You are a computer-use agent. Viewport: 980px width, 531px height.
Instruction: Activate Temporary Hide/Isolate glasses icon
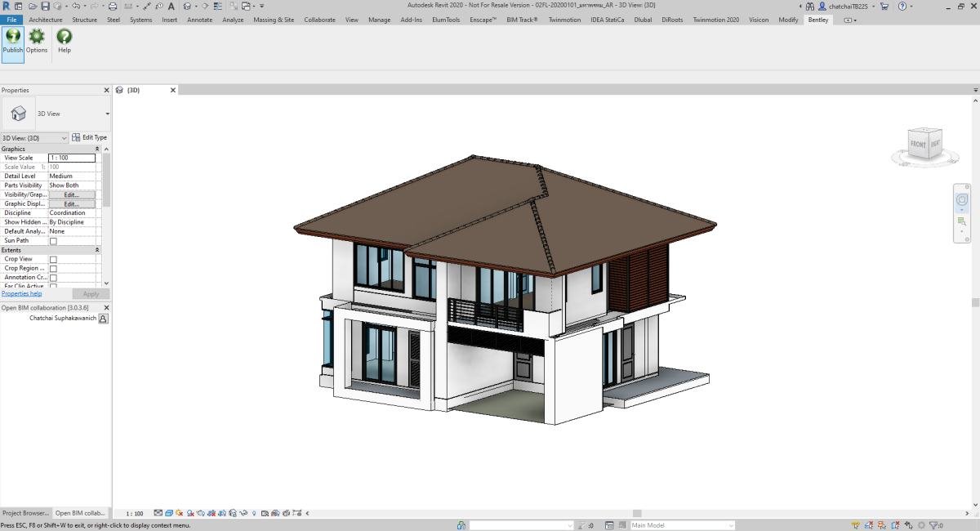click(x=244, y=513)
